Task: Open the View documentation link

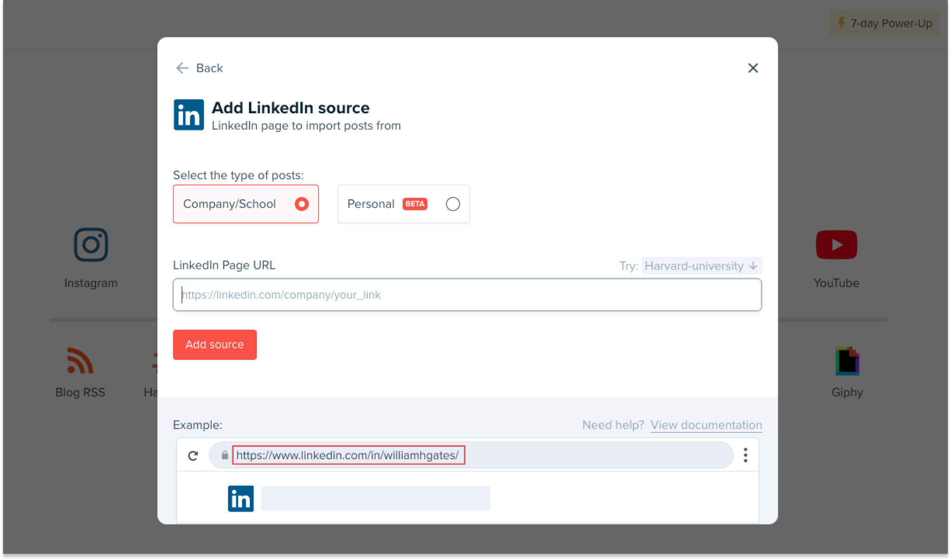Action: pyautogui.click(x=706, y=424)
